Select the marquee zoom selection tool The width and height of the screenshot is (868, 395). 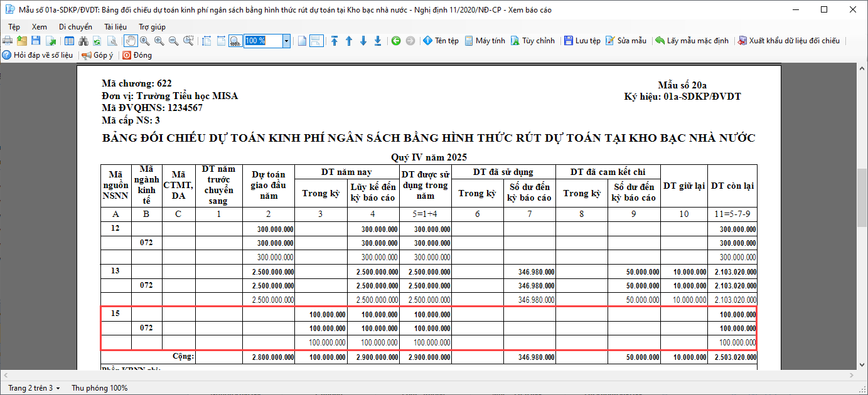coord(188,41)
